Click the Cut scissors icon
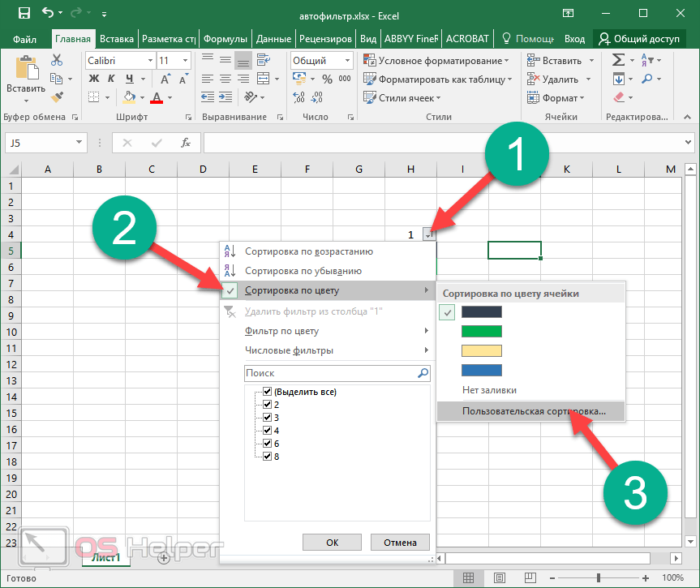This screenshot has height=588, width=700. [x=57, y=60]
